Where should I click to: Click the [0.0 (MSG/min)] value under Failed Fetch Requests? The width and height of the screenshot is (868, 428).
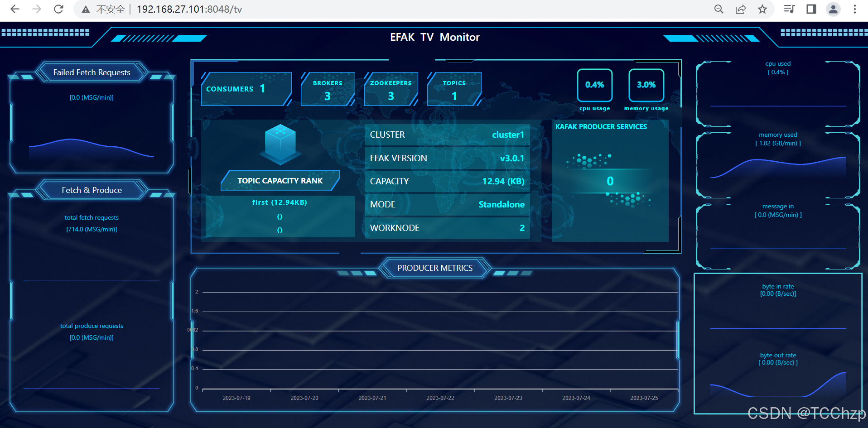(x=92, y=97)
